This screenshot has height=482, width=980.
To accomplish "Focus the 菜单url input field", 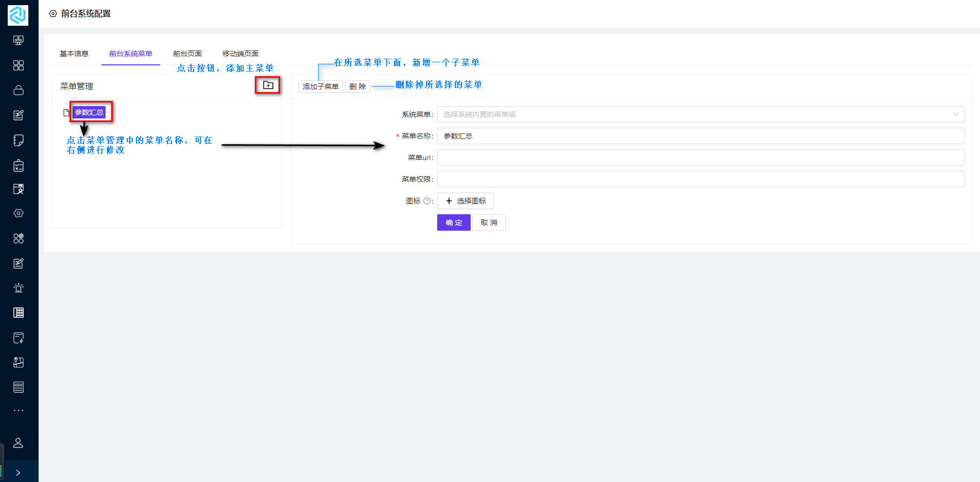I will tap(701, 158).
